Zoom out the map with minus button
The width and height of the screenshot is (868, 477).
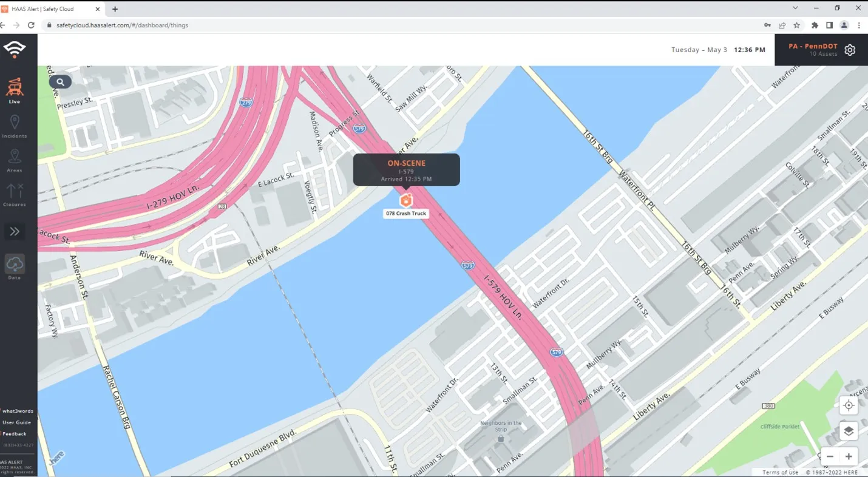point(830,456)
